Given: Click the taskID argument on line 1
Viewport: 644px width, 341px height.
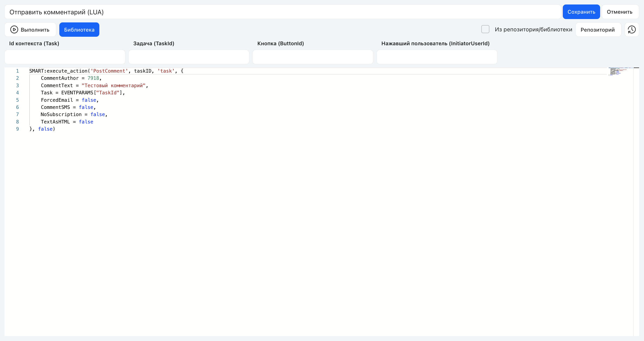Looking at the screenshot, I should [143, 71].
